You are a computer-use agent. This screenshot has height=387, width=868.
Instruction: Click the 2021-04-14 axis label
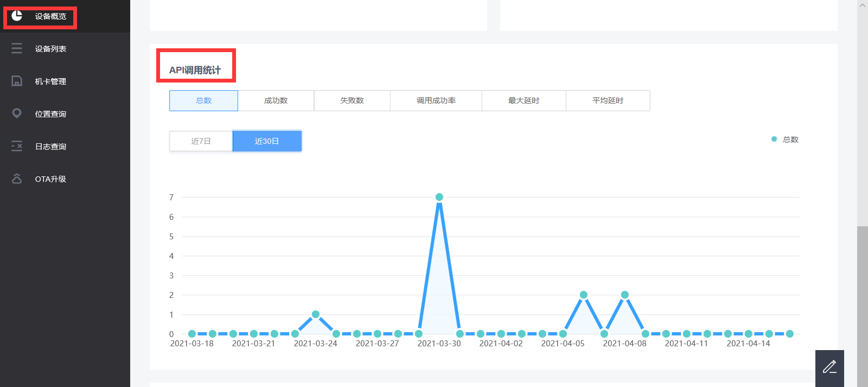(x=749, y=344)
